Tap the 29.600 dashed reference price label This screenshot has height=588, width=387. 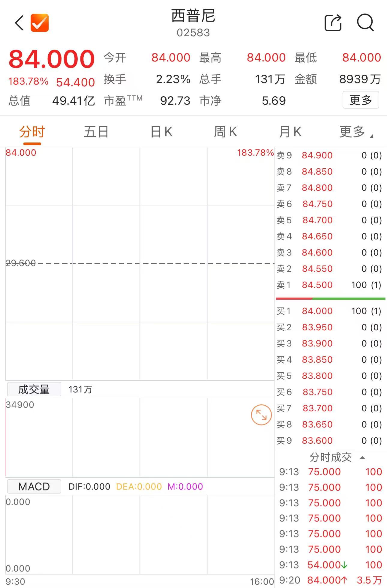coord(21,263)
